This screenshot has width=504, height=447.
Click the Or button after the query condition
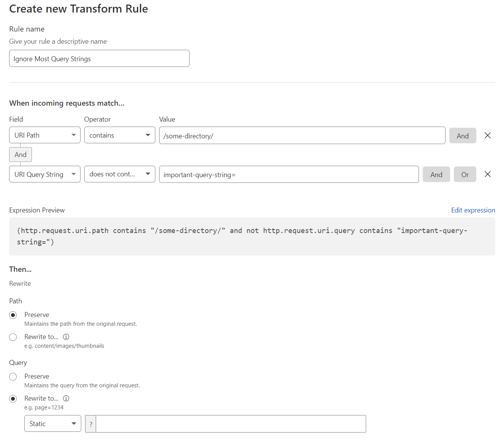(465, 174)
